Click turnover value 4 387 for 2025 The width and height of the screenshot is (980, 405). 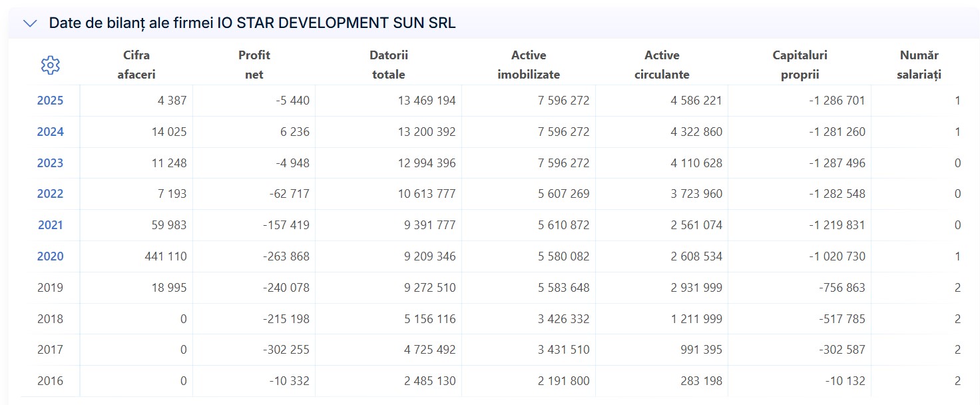click(x=172, y=101)
